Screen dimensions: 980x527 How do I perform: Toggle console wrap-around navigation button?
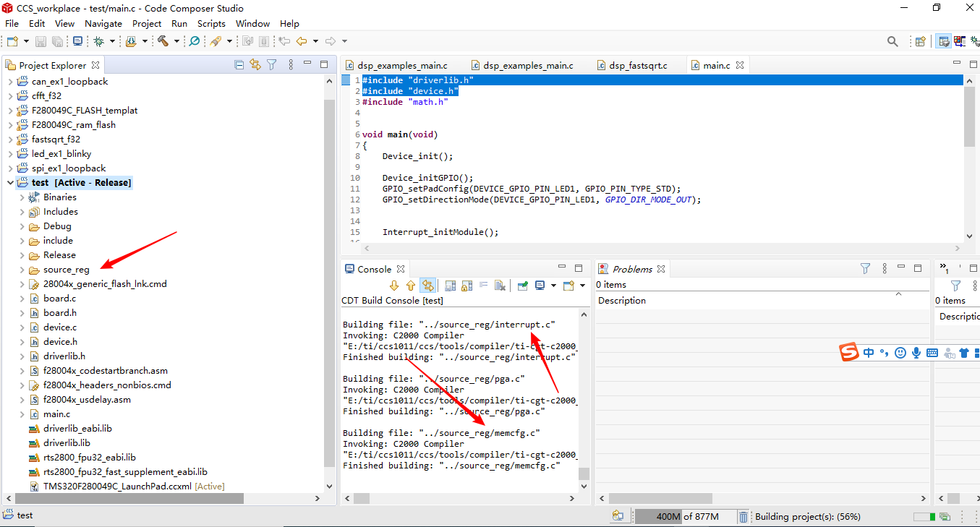coord(428,286)
